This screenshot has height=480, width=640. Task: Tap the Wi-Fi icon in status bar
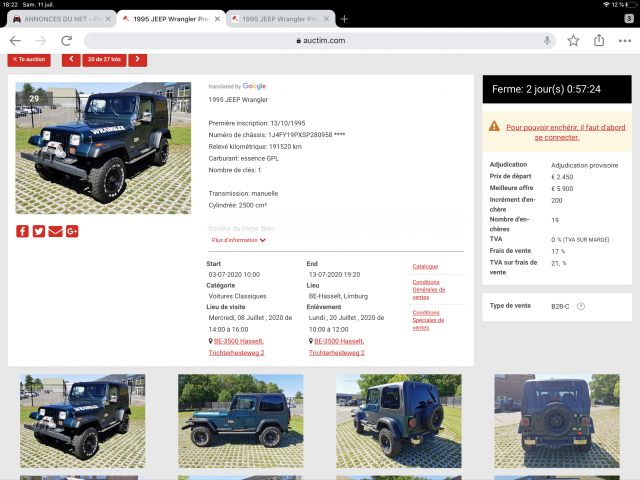coord(606,4)
